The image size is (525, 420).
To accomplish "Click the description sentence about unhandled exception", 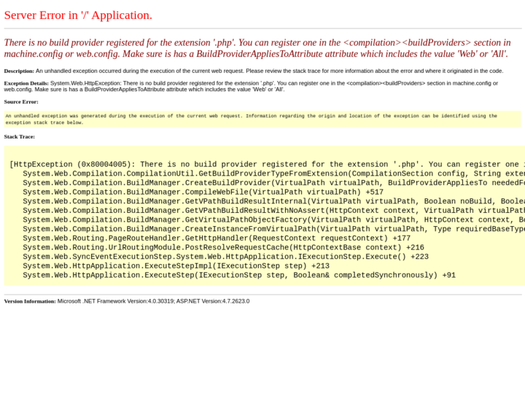I will 270,71.
